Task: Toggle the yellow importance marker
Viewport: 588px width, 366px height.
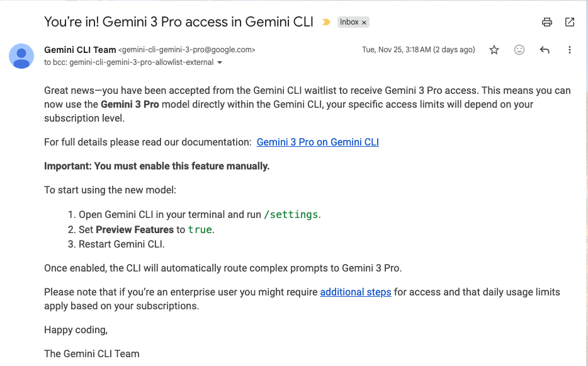Action: (x=326, y=22)
